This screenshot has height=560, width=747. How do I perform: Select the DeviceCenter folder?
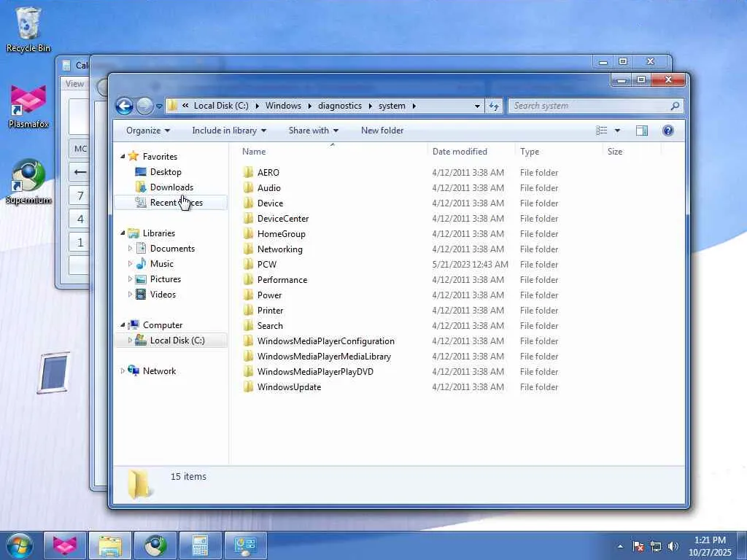click(283, 218)
